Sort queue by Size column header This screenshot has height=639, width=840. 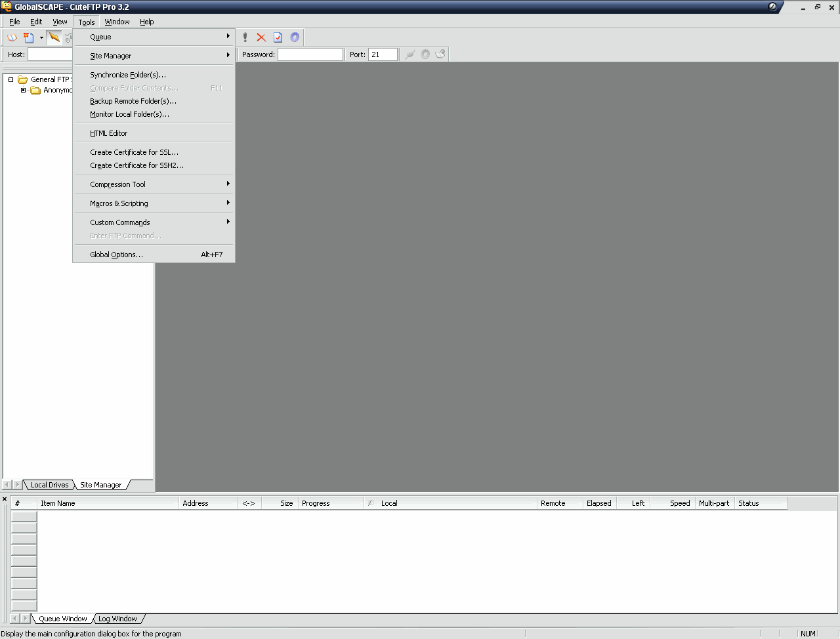280,503
